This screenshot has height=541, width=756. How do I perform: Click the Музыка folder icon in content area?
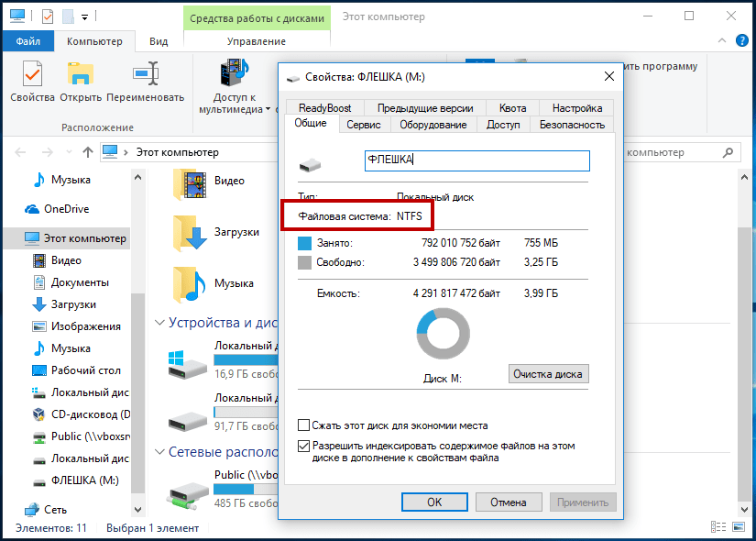click(190, 284)
